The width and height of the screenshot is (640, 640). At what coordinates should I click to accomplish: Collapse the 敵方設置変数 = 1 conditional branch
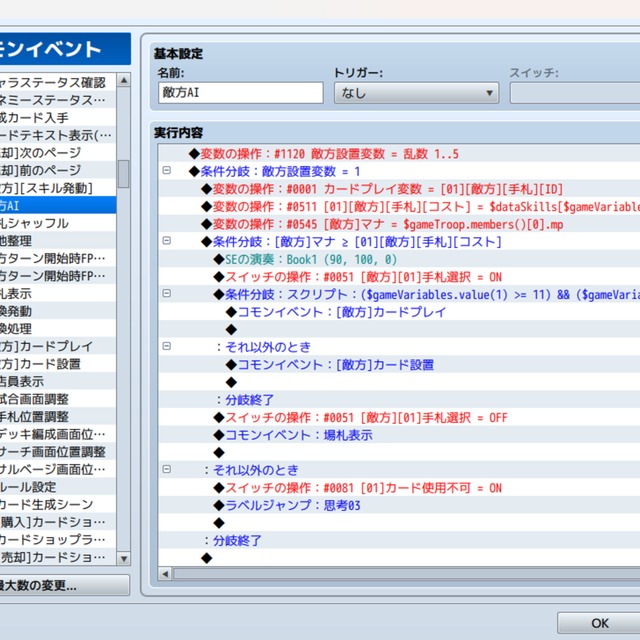tap(167, 171)
